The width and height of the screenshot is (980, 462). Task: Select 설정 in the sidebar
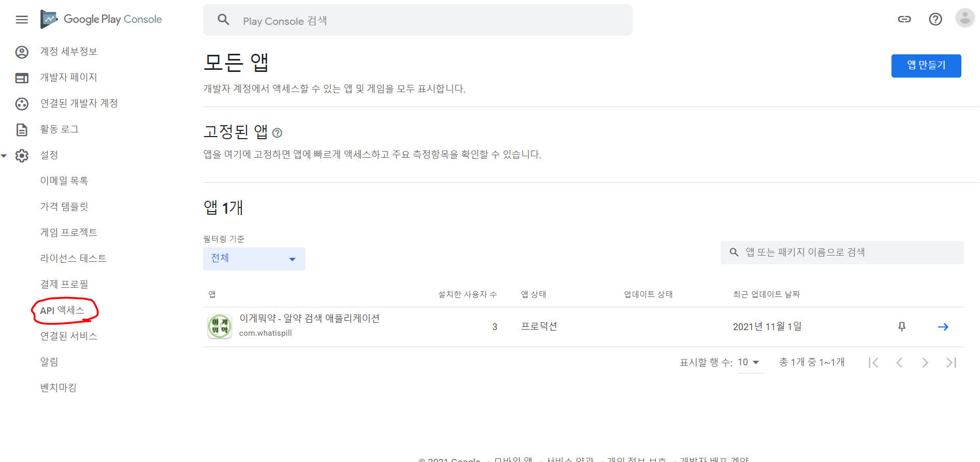click(49, 155)
